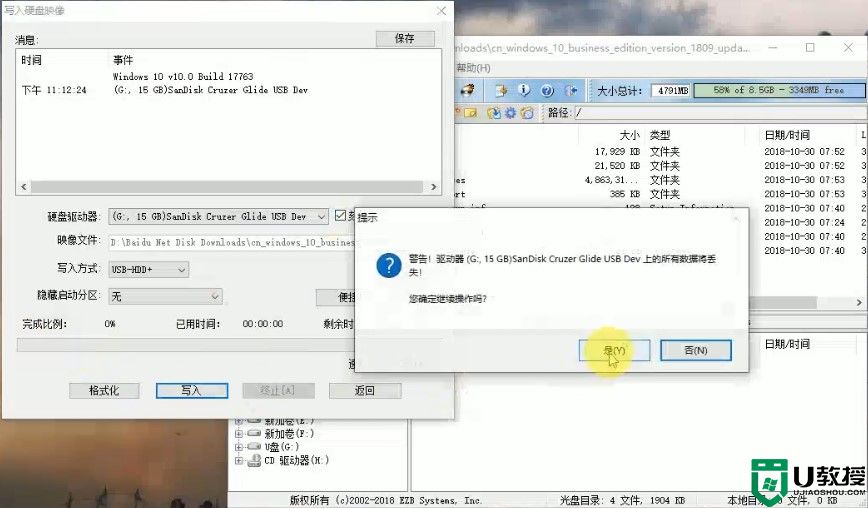Viewport: 868px width, 508px height.
Task: Click the 路径 path field in UltraISO
Action: pos(720,113)
